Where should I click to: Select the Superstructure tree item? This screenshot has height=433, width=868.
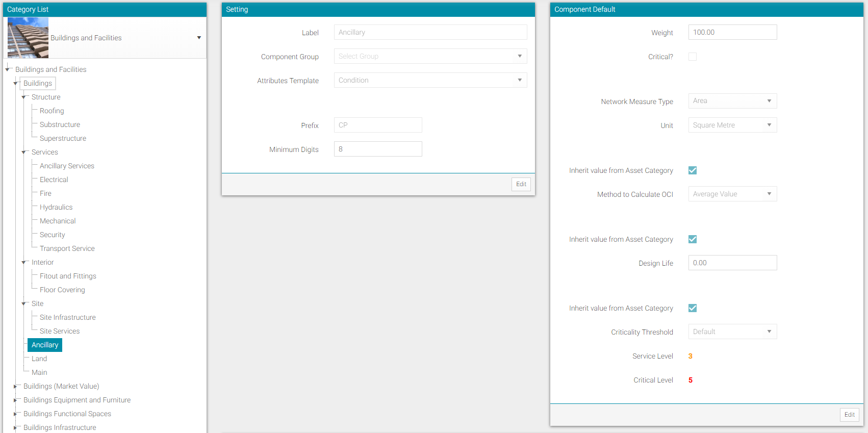63,138
